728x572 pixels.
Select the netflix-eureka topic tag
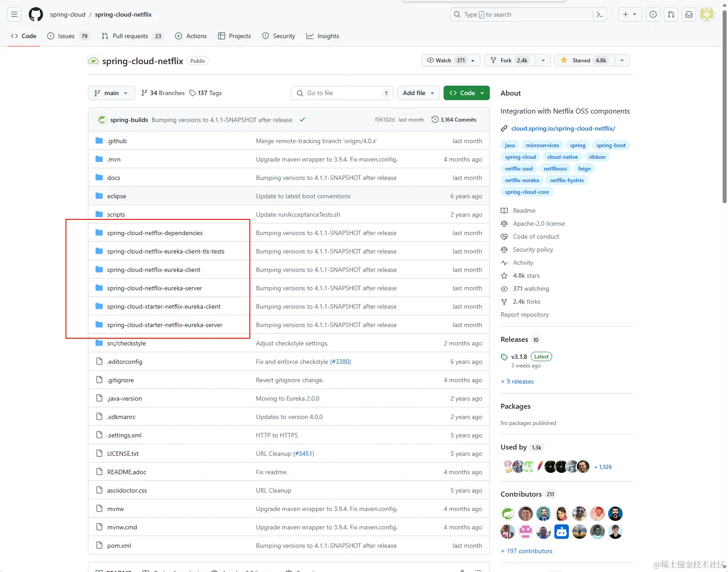click(522, 180)
